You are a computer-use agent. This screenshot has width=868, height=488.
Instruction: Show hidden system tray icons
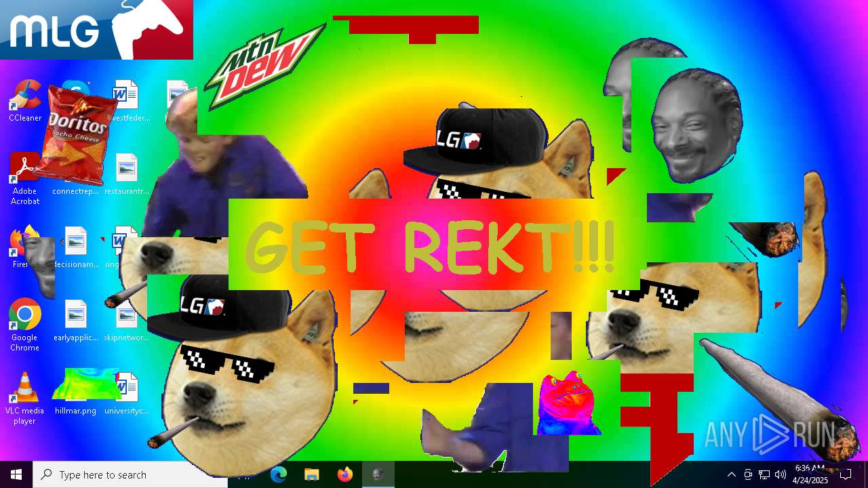click(x=732, y=474)
